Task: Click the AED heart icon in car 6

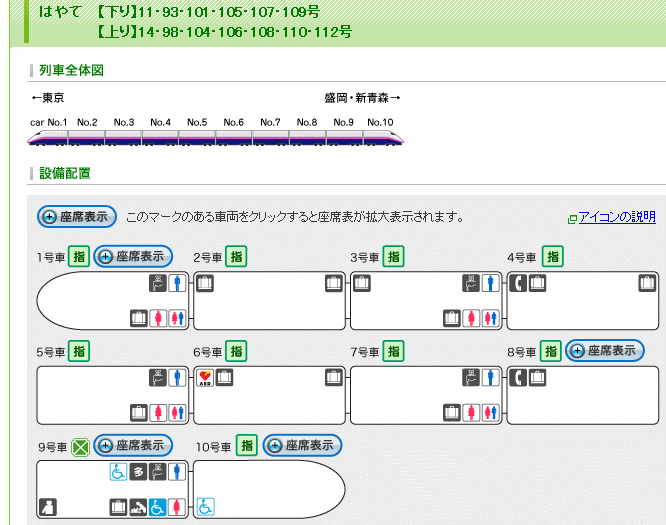Action: [205, 378]
